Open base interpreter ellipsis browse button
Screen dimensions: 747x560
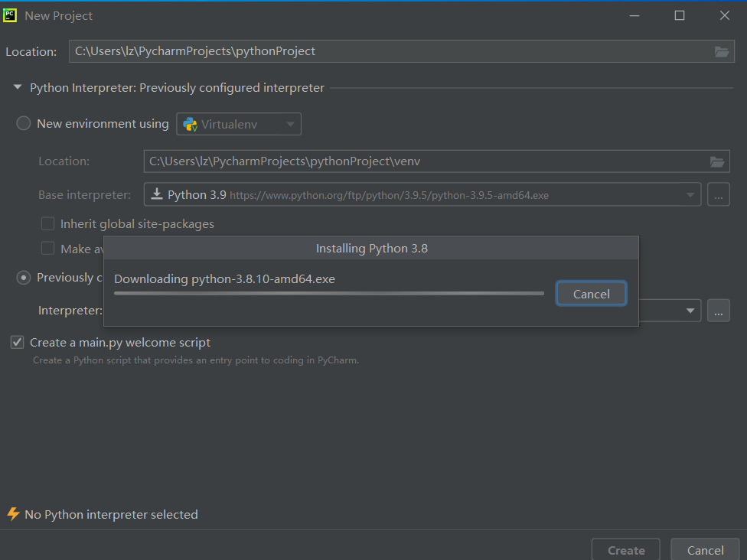point(719,195)
